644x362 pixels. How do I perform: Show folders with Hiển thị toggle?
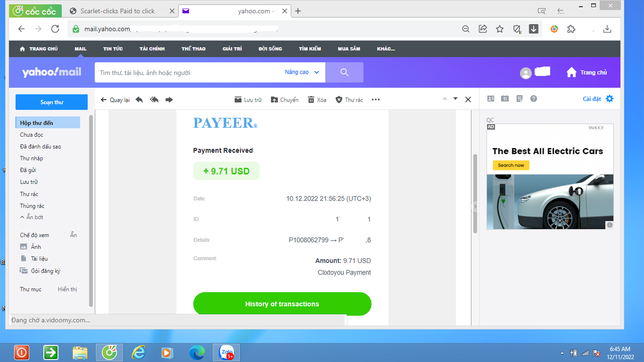click(x=67, y=289)
